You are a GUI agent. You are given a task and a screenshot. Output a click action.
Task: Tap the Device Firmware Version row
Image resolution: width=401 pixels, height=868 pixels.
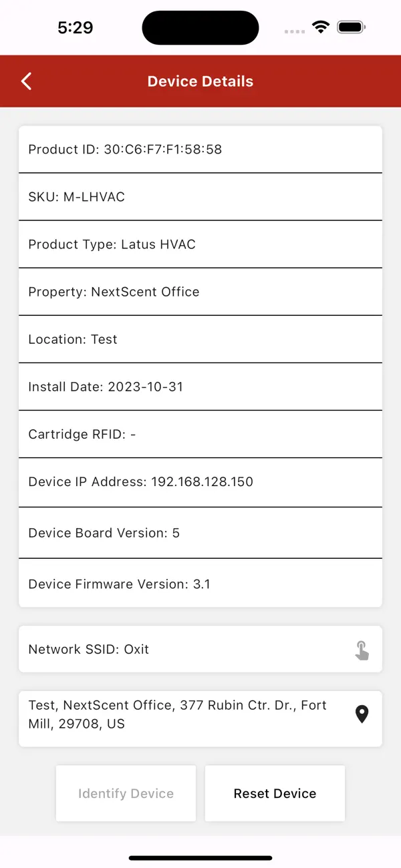pyautogui.click(x=200, y=584)
